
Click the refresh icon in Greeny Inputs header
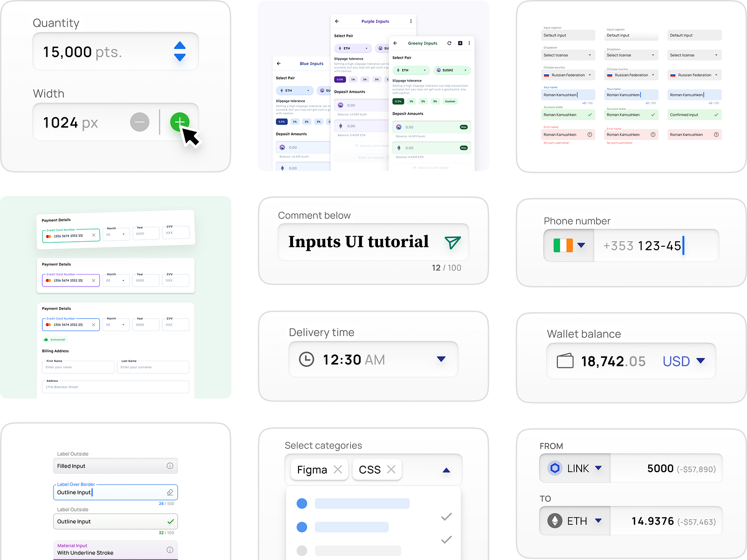coord(449,43)
